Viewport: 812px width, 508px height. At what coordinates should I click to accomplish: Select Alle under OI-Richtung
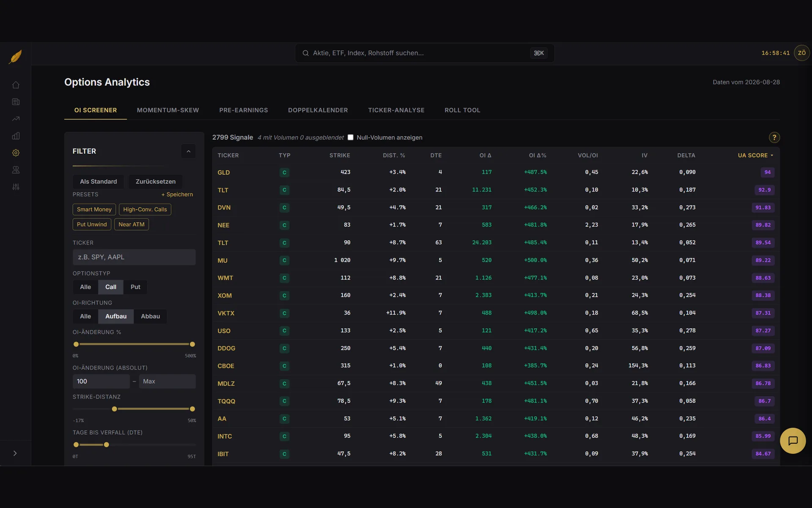tap(85, 316)
